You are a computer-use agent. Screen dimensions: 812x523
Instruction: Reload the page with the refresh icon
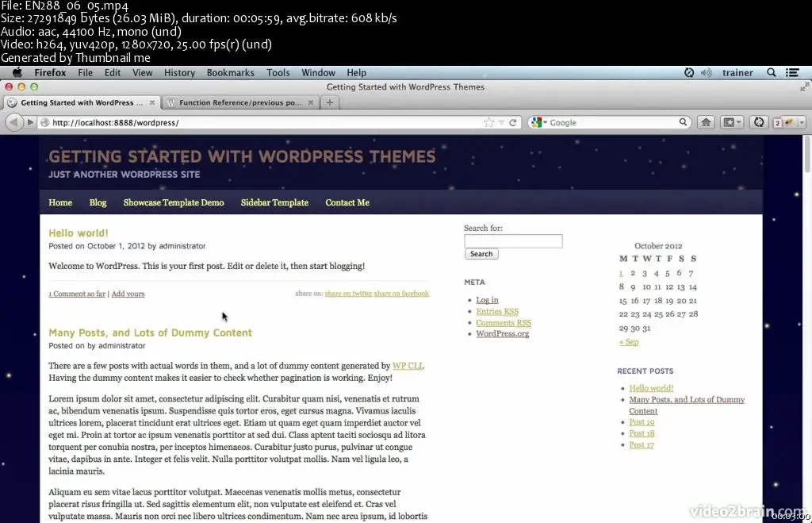[x=513, y=122]
